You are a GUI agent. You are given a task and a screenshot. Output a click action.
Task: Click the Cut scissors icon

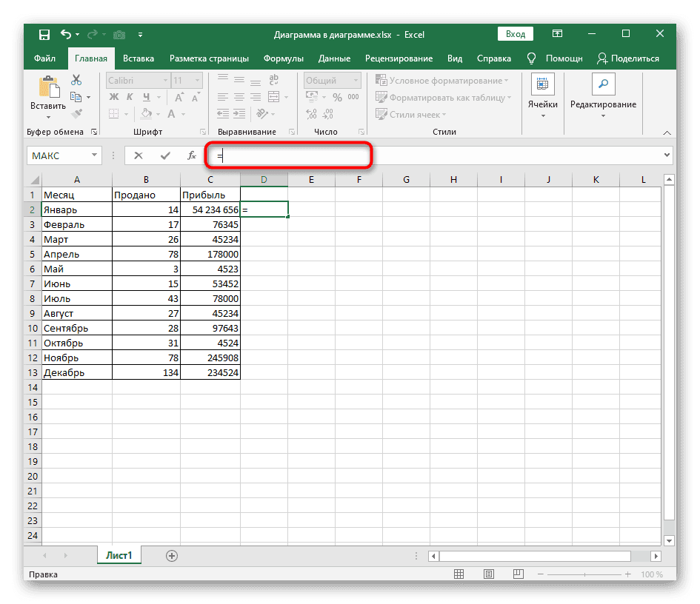pyautogui.click(x=76, y=80)
